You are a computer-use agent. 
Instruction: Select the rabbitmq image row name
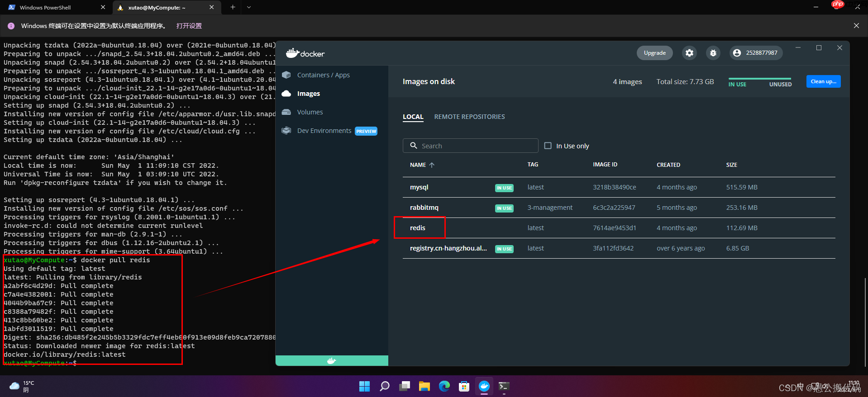[x=424, y=208]
